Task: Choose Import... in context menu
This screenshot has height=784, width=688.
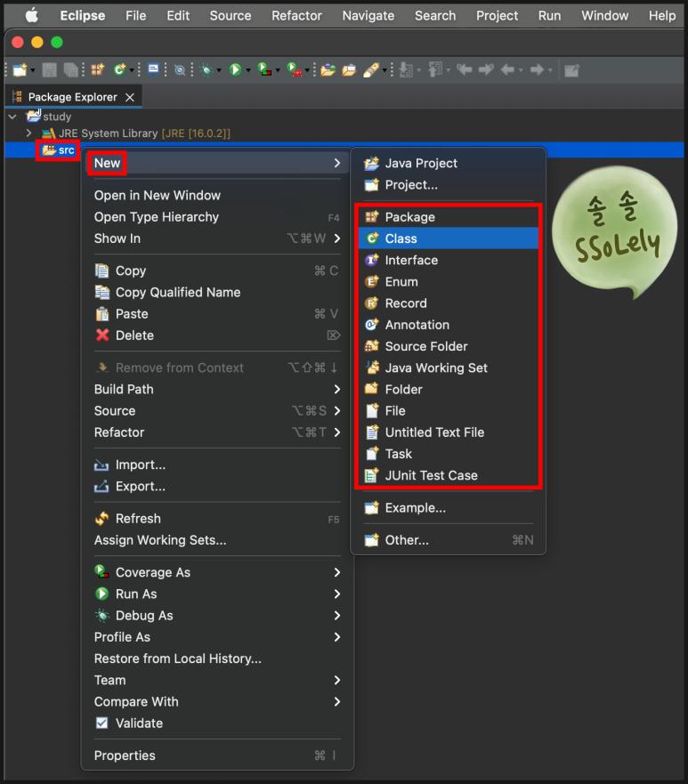Action: (x=217, y=465)
